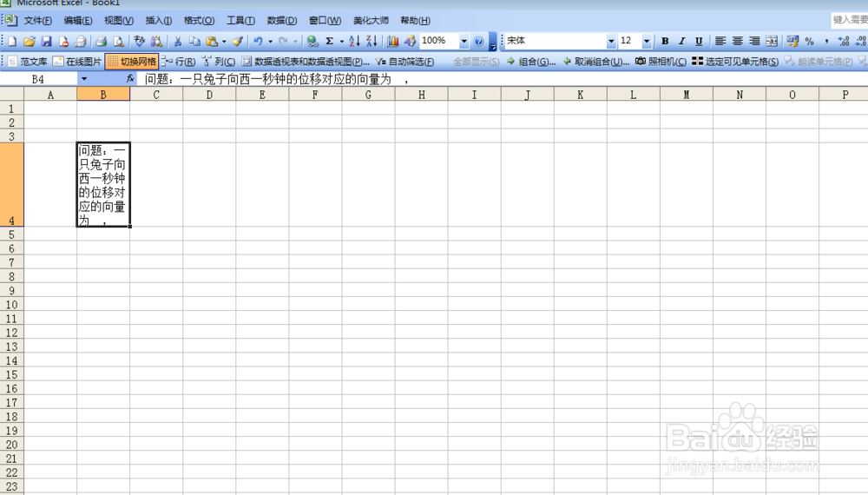Open the 美化大师 menu
Image resolution: width=868 pixels, height=495 pixels.
[371, 21]
